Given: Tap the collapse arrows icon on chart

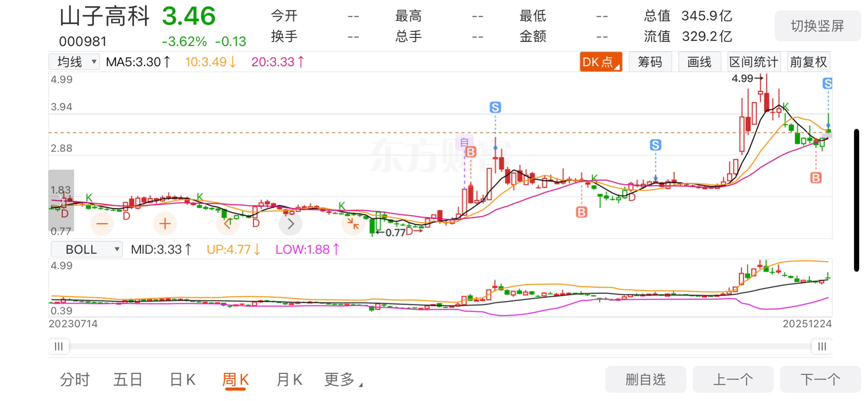Looking at the screenshot, I should click(x=353, y=224).
